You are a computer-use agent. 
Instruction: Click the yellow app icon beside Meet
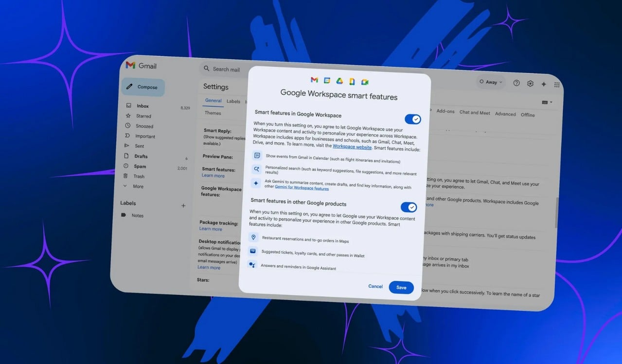tap(352, 81)
